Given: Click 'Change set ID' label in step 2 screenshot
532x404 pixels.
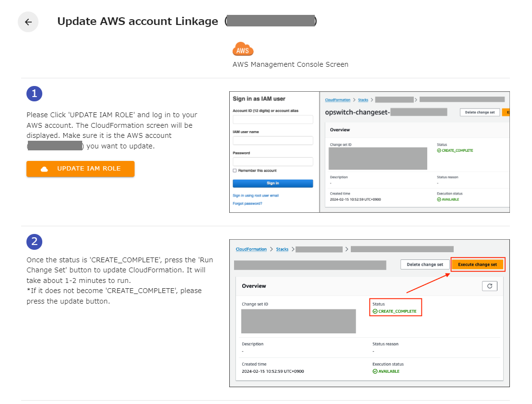Looking at the screenshot, I should [x=255, y=304].
